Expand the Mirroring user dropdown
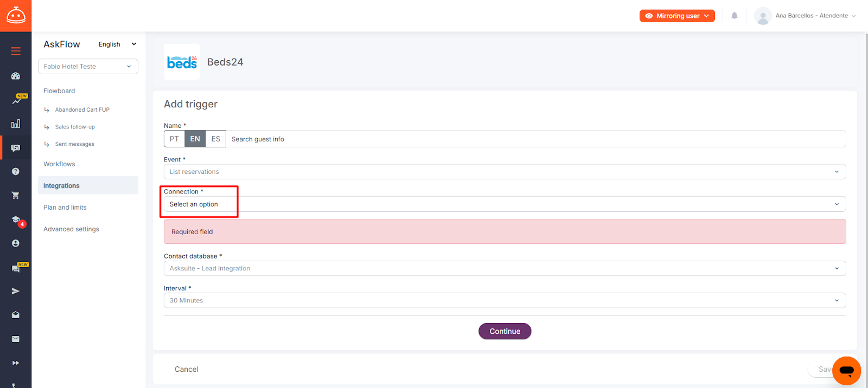The height and width of the screenshot is (388, 868). [676, 16]
